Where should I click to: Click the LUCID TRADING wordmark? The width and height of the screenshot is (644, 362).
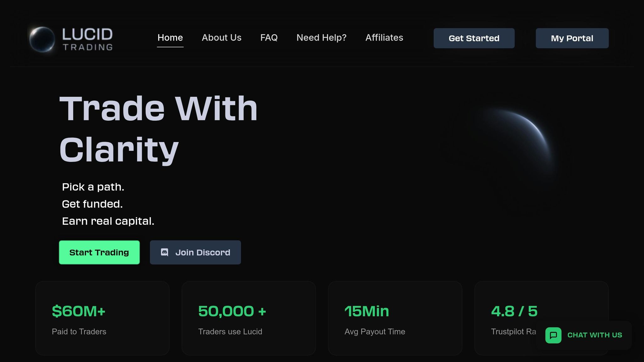[87, 39]
